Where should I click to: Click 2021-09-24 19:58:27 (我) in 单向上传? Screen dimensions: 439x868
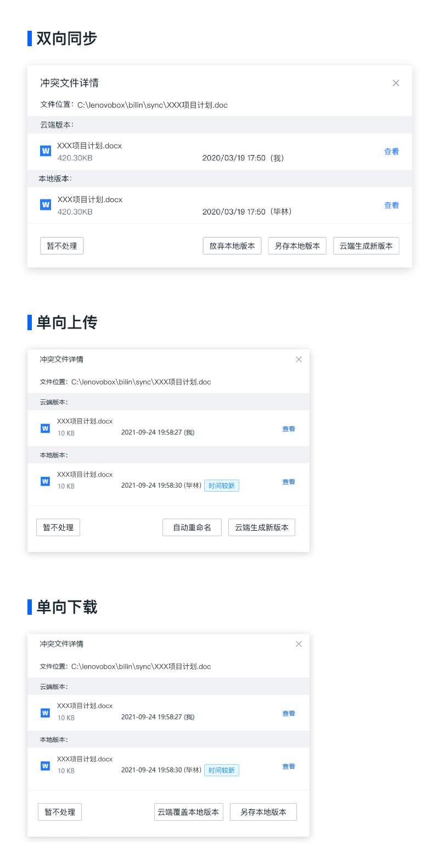[x=158, y=432]
